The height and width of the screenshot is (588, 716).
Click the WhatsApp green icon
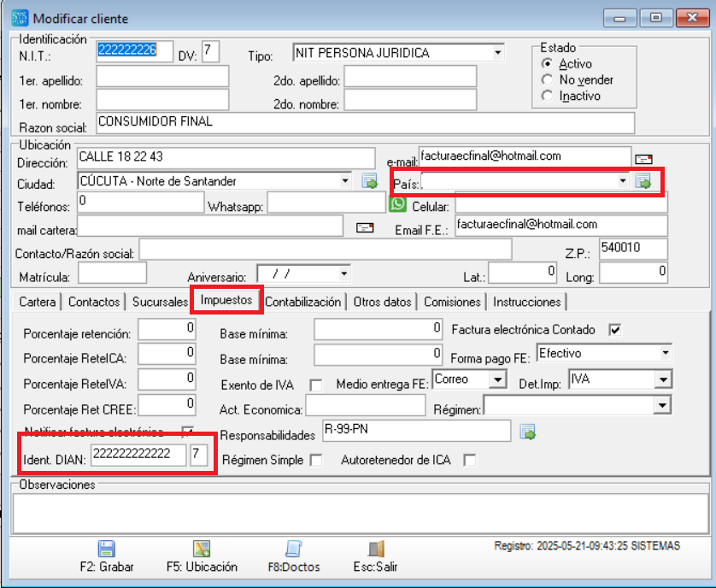click(397, 203)
